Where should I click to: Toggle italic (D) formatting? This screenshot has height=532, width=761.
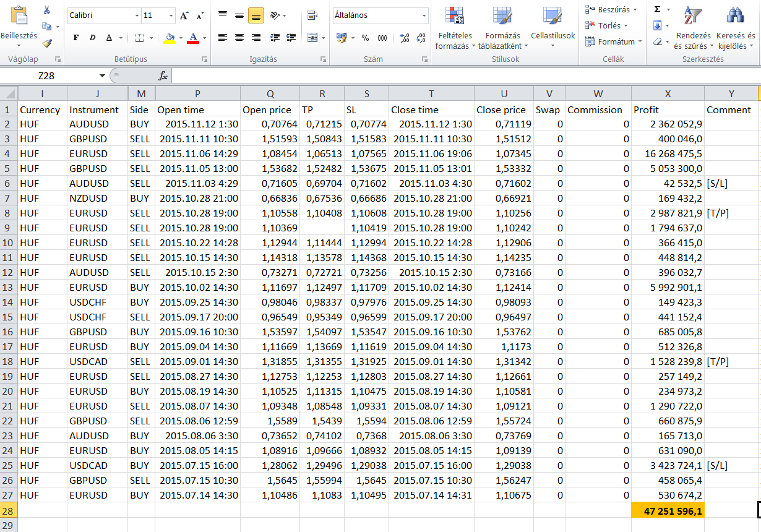click(93, 38)
